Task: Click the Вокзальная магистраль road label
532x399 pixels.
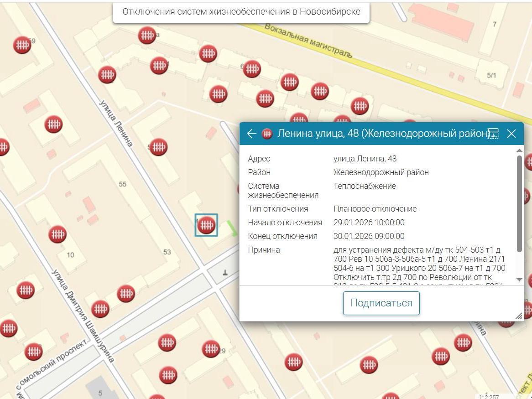Action: (308, 41)
